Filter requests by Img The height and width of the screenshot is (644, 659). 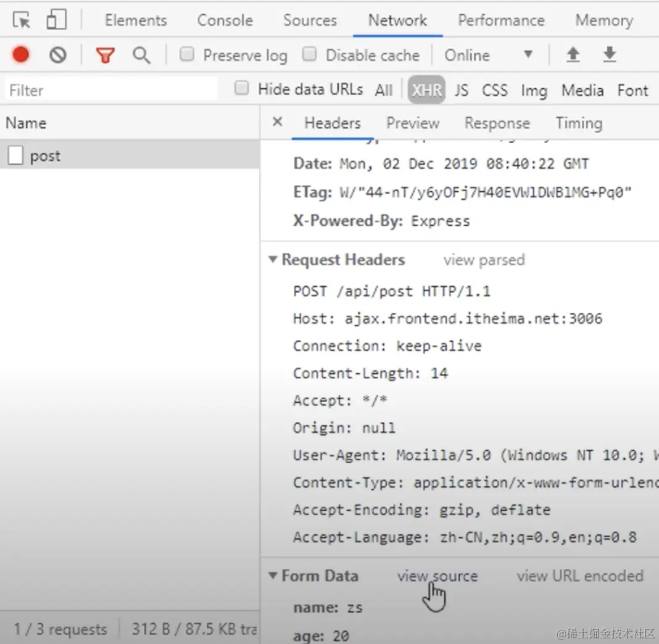(534, 90)
